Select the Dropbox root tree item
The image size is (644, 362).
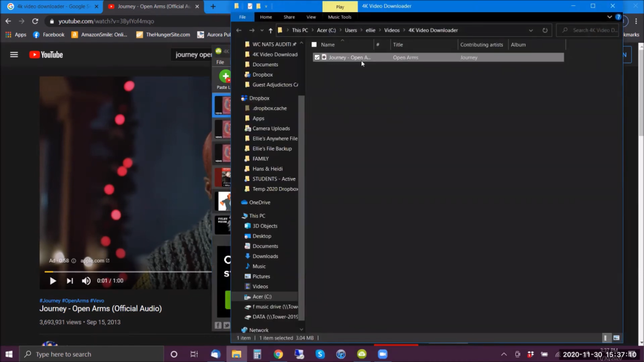[x=256, y=98]
